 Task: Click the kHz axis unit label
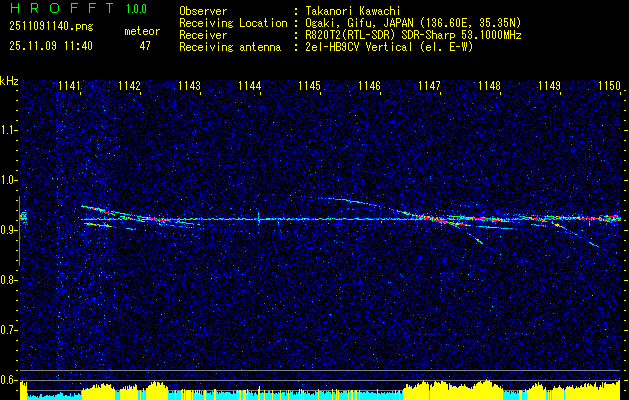[x=9, y=81]
